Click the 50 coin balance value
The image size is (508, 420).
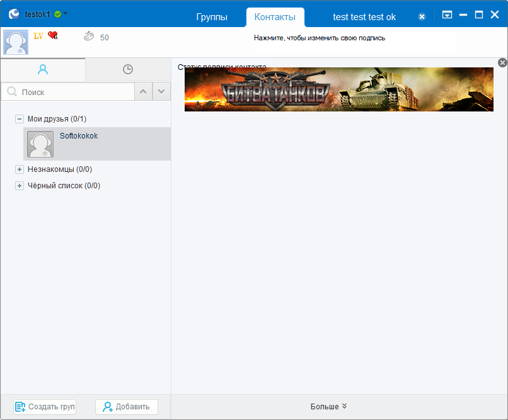(x=105, y=38)
